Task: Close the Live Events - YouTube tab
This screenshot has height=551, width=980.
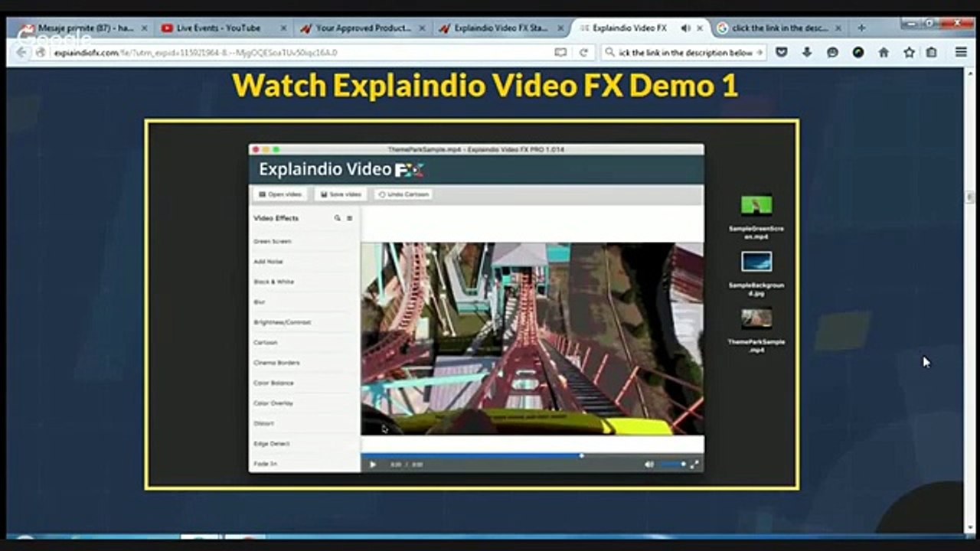Action: coord(283,28)
